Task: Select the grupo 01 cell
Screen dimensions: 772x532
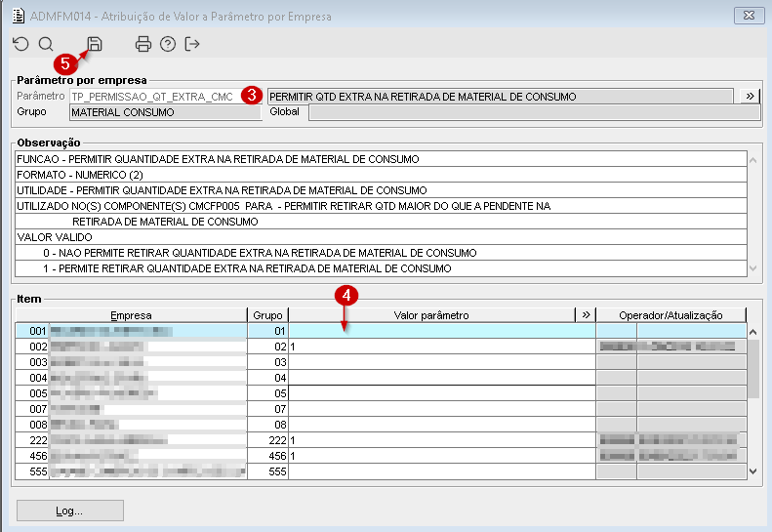Action: [267, 331]
